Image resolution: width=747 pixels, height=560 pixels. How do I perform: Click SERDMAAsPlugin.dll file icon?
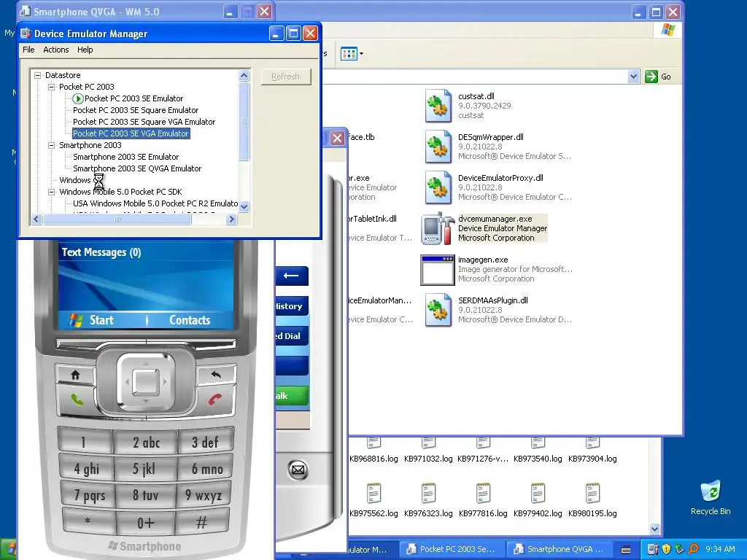pos(438,310)
